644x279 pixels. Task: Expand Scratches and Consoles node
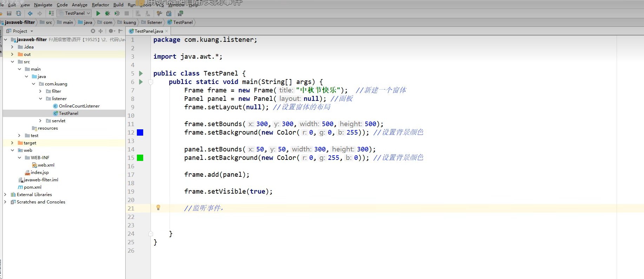5,202
